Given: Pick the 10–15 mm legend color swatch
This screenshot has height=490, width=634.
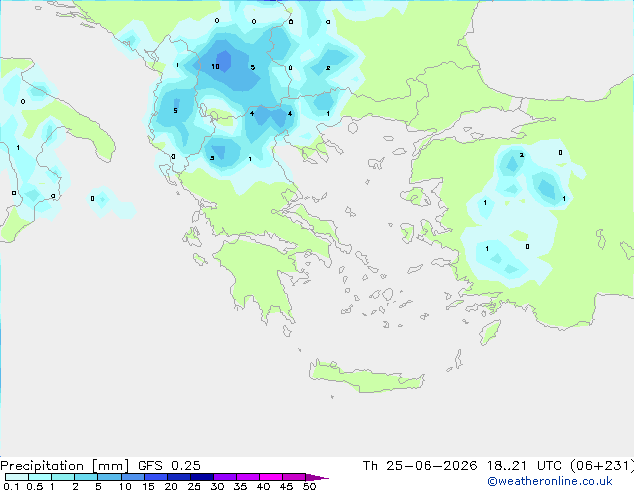Looking at the screenshot, I should tap(132, 477).
